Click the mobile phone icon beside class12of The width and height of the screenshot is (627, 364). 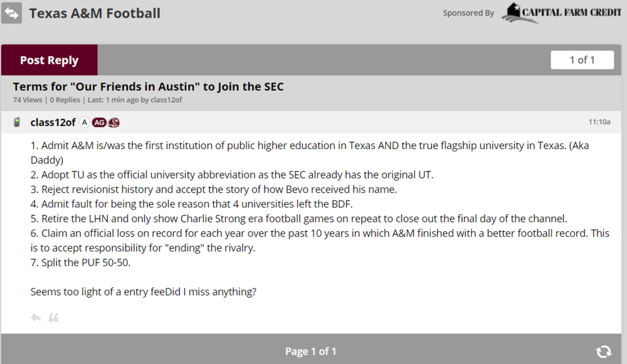[17, 122]
